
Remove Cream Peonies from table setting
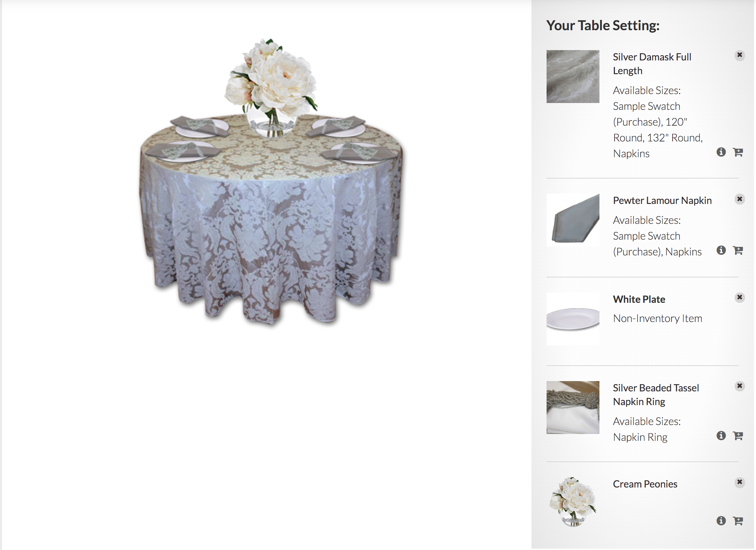tap(740, 482)
